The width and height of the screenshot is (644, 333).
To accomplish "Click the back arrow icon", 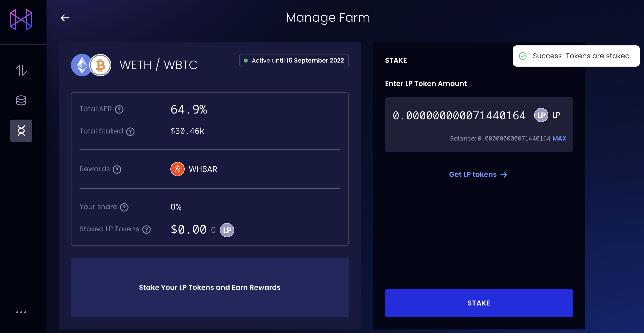I will pos(65,18).
